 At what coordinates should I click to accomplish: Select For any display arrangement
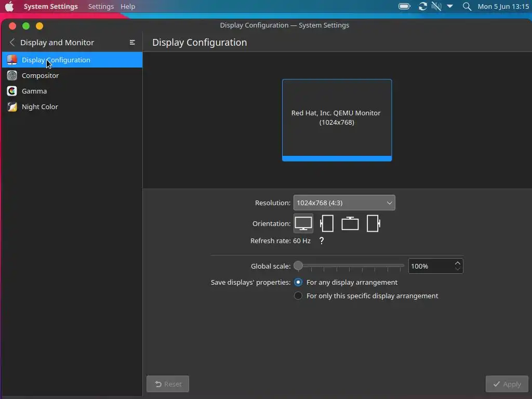click(x=345, y=282)
